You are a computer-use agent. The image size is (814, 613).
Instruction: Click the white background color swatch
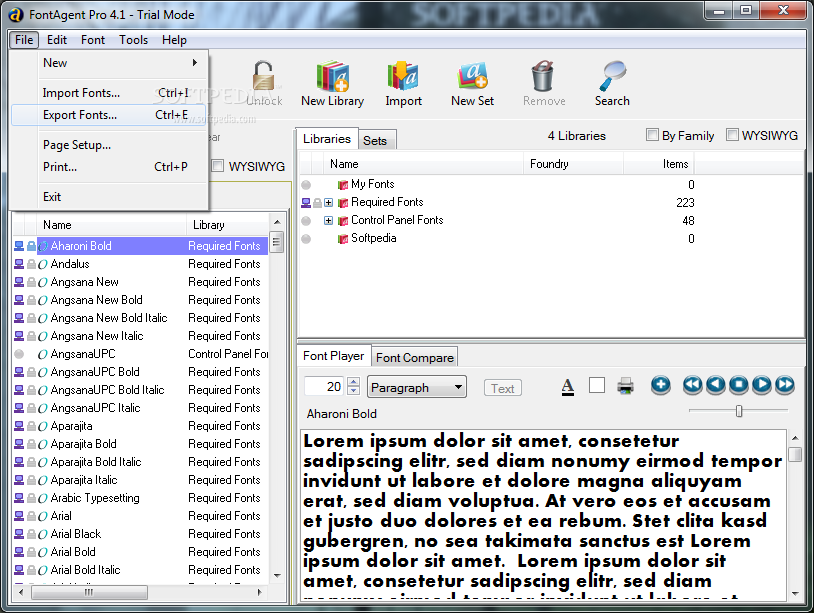click(x=597, y=386)
